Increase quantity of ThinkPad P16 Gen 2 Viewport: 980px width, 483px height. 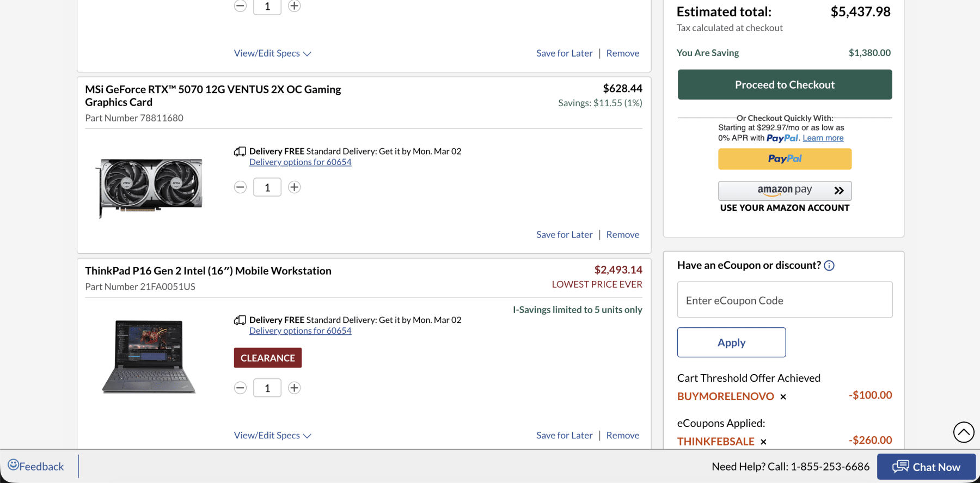click(x=295, y=388)
